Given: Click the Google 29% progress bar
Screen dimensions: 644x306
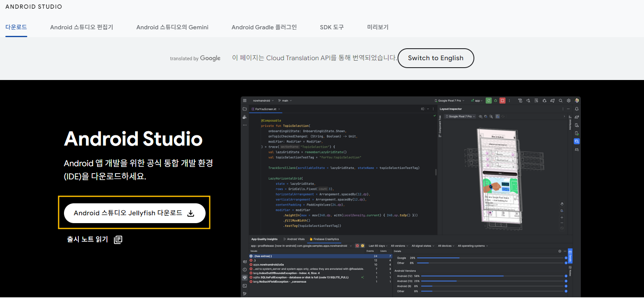Looking at the screenshot, I should 490,258.
